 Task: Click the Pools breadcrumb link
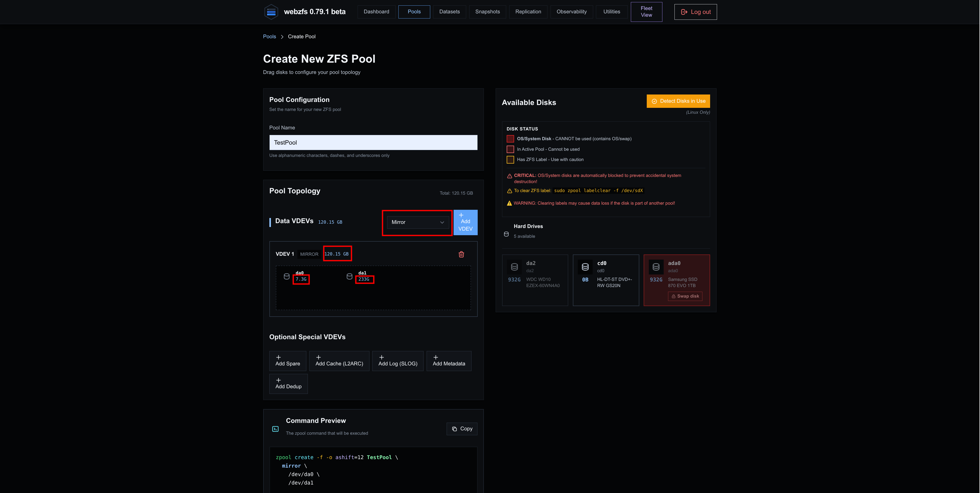[269, 36]
